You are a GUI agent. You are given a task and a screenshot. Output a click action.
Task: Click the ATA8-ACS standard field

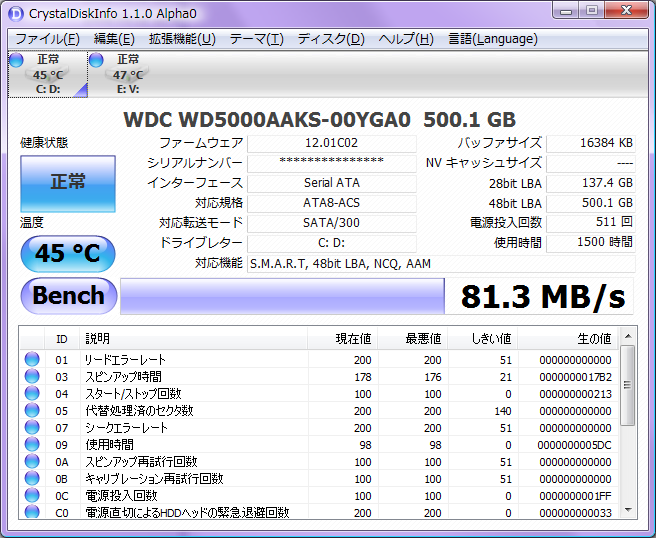pyautogui.click(x=331, y=203)
